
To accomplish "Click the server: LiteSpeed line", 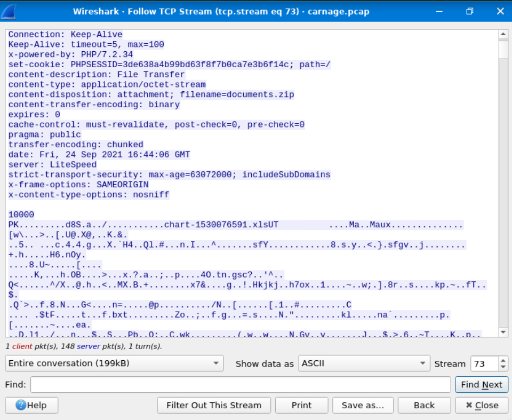I will pos(53,165).
